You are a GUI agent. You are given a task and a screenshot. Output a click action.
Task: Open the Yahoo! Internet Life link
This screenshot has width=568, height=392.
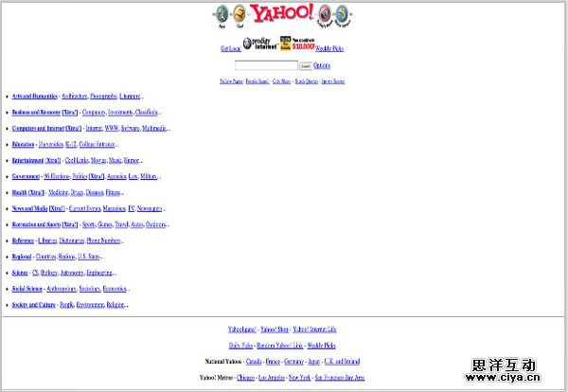(x=314, y=330)
